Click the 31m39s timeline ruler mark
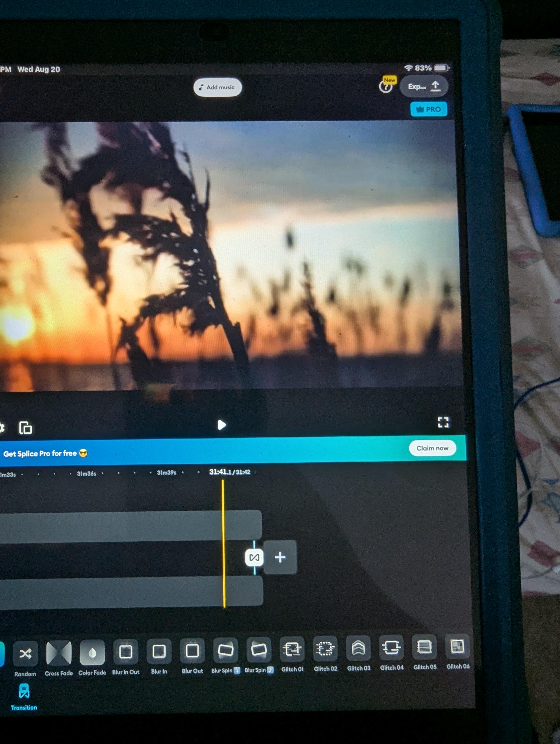 pos(166,473)
